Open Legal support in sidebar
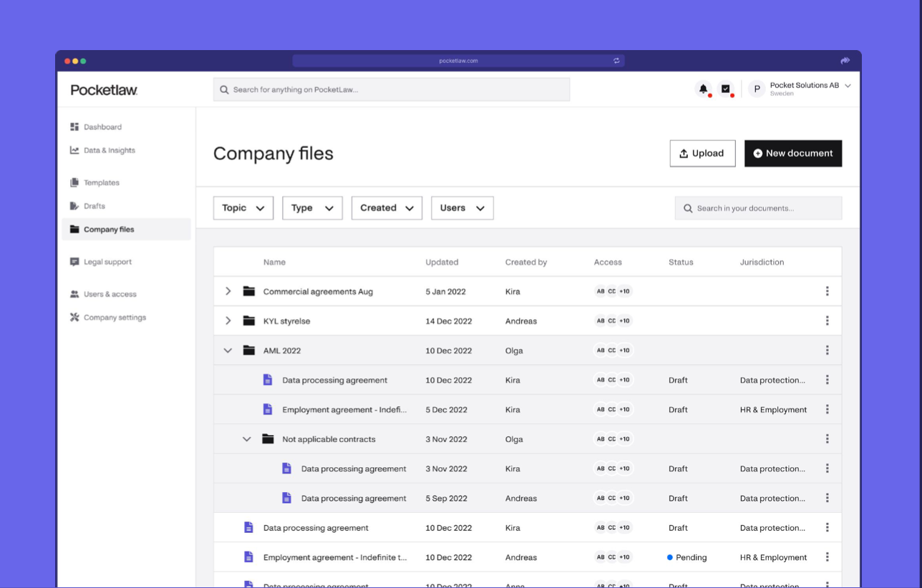Viewport: 922px width, 588px height. 107,262
